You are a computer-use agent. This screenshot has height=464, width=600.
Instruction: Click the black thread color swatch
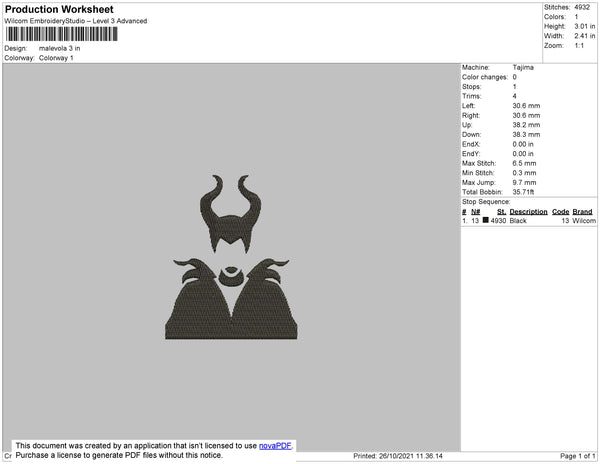tap(486, 220)
